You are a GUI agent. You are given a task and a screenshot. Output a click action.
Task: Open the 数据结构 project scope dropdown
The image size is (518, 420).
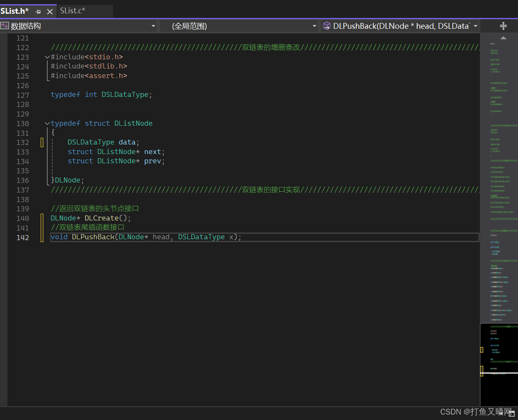(153, 26)
